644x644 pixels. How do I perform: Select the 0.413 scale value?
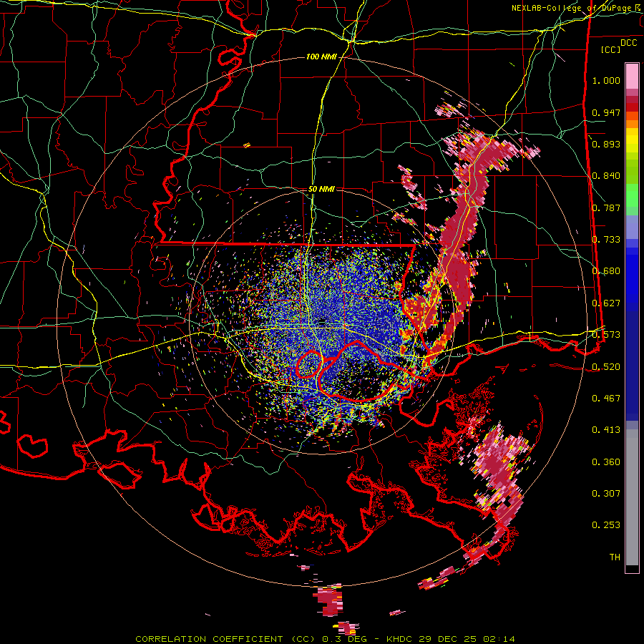coord(606,430)
